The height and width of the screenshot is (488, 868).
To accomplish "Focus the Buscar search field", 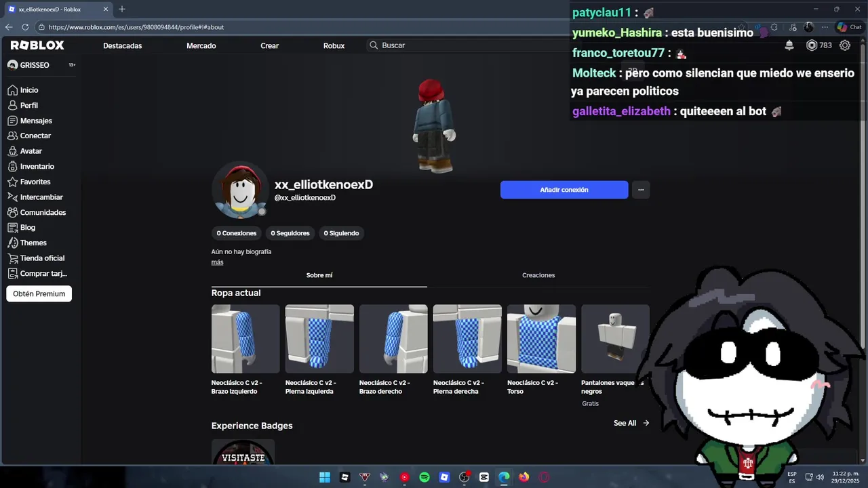I will [x=468, y=45].
